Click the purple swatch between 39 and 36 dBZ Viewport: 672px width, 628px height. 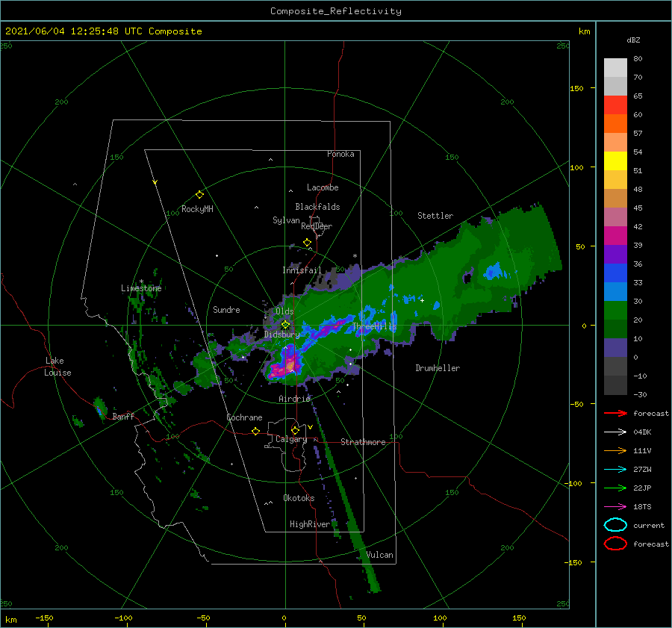[615, 254]
